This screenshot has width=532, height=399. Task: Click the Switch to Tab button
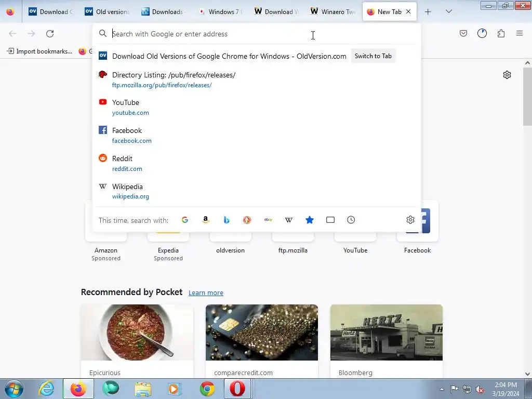(373, 56)
